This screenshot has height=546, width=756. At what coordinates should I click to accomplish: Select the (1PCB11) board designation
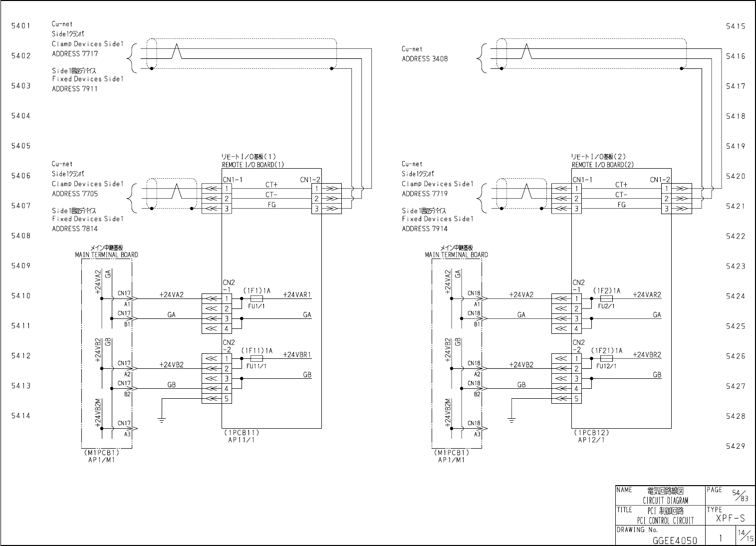click(241, 433)
